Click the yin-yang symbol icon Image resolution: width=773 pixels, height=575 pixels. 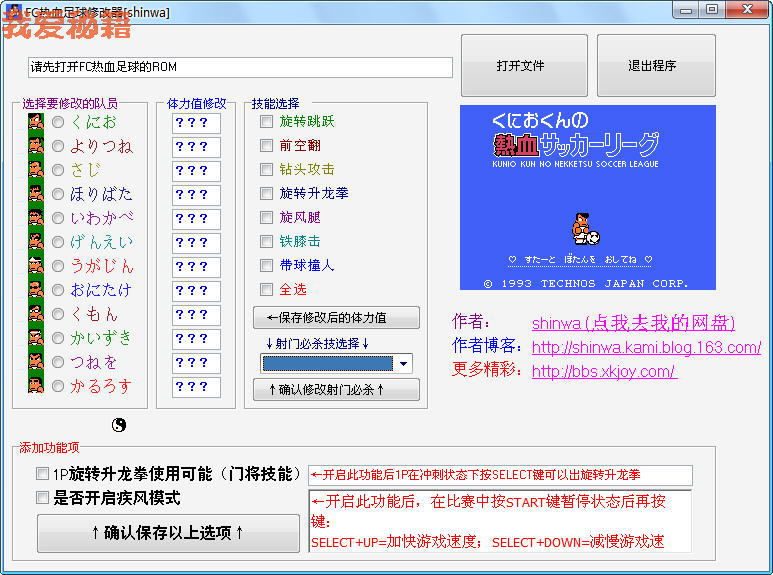[119, 425]
